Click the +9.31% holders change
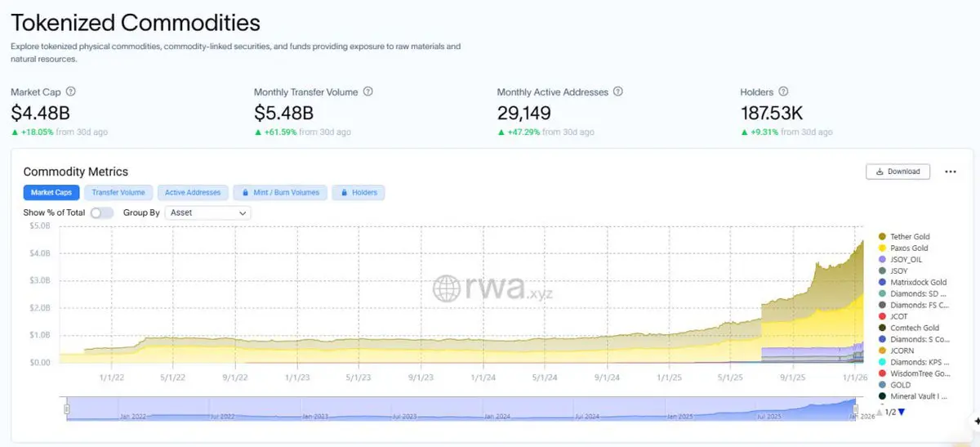 (x=764, y=132)
